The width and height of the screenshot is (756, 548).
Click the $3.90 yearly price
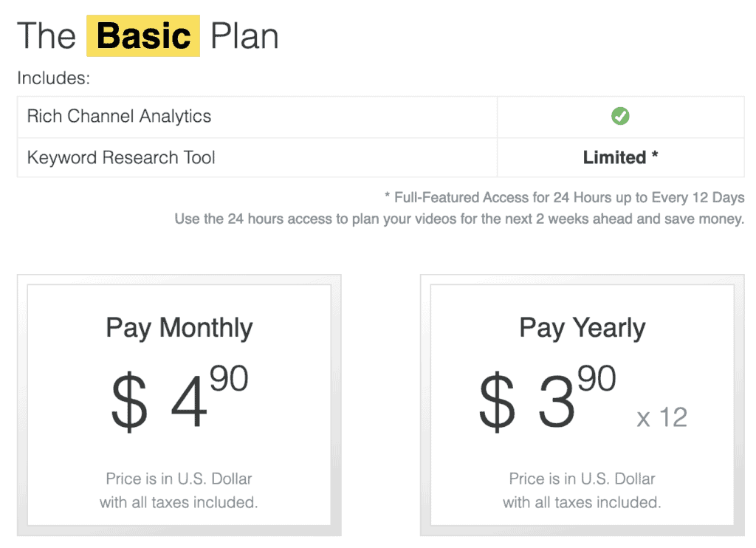[x=546, y=400]
